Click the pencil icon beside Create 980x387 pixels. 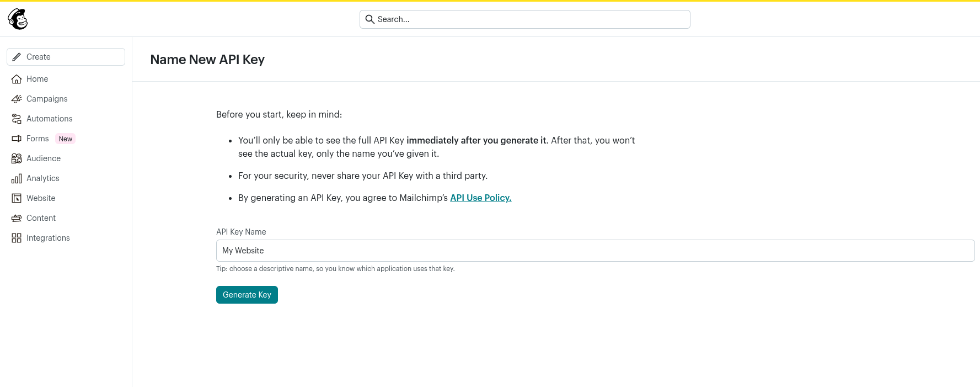17,57
